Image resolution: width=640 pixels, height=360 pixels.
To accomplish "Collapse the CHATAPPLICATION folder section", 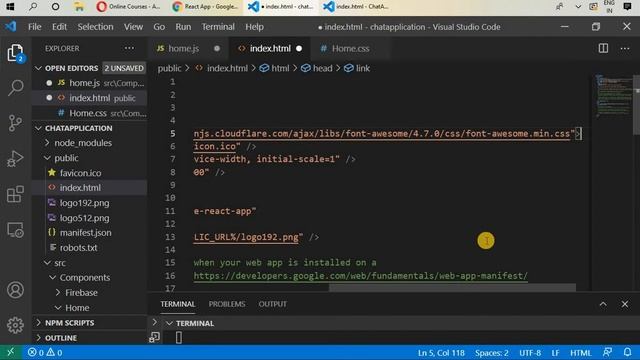I will click(39, 128).
